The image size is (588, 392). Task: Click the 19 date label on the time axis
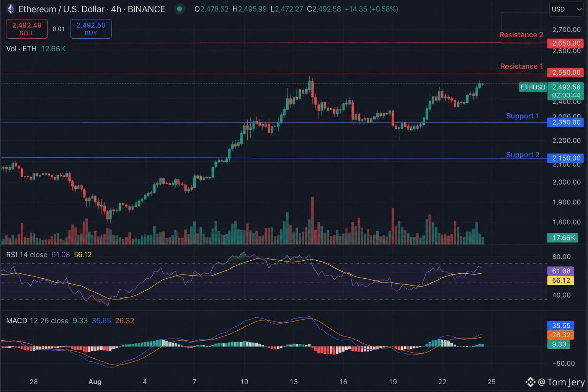tap(393, 382)
